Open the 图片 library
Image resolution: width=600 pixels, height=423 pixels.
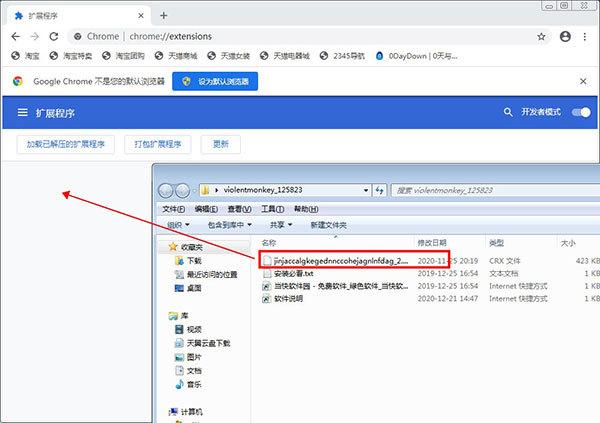(188, 357)
